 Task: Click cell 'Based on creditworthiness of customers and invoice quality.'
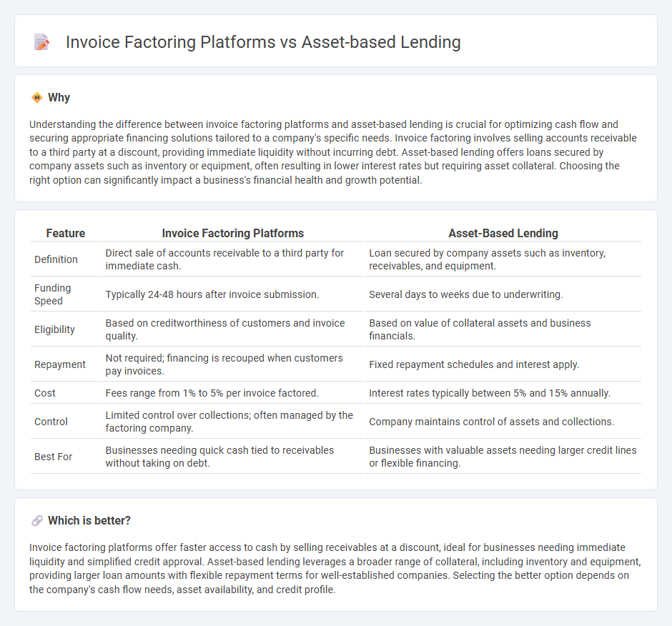tap(233, 329)
